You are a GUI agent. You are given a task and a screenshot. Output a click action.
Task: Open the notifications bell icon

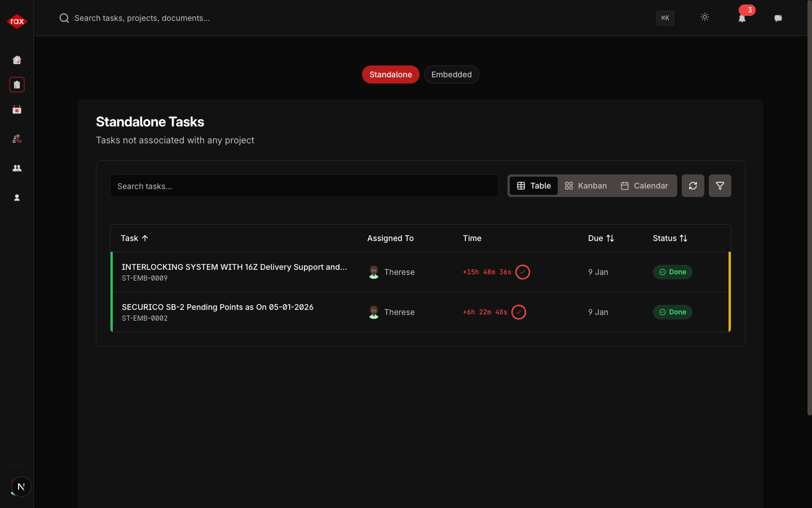click(x=742, y=19)
